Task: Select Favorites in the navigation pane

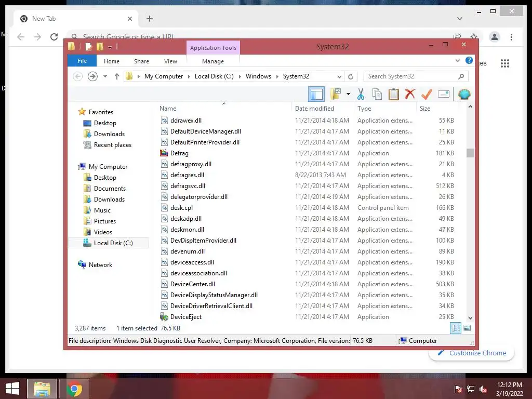Action: 101,112
